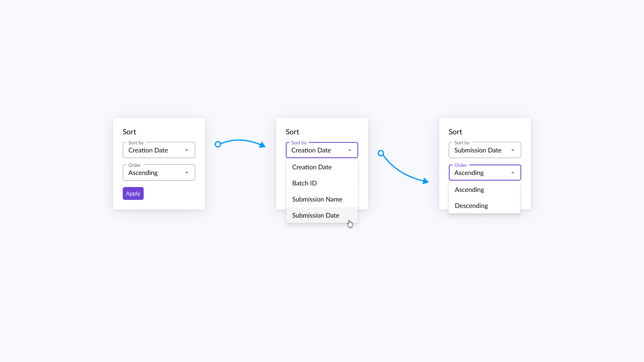Image resolution: width=644 pixels, height=362 pixels.
Task: Click the chevron on the Ascending order selector
Action: point(187,172)
